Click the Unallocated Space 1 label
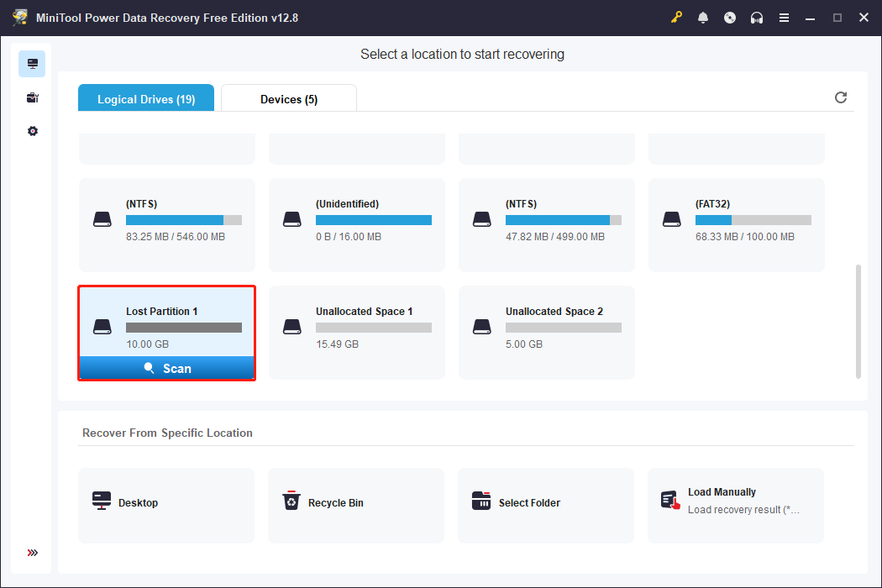 coord(364,311)
